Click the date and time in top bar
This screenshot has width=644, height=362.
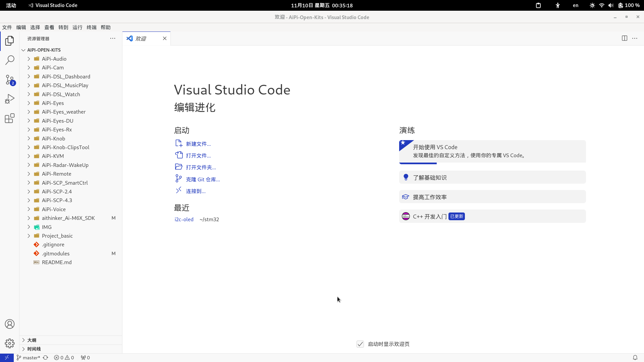322,5
